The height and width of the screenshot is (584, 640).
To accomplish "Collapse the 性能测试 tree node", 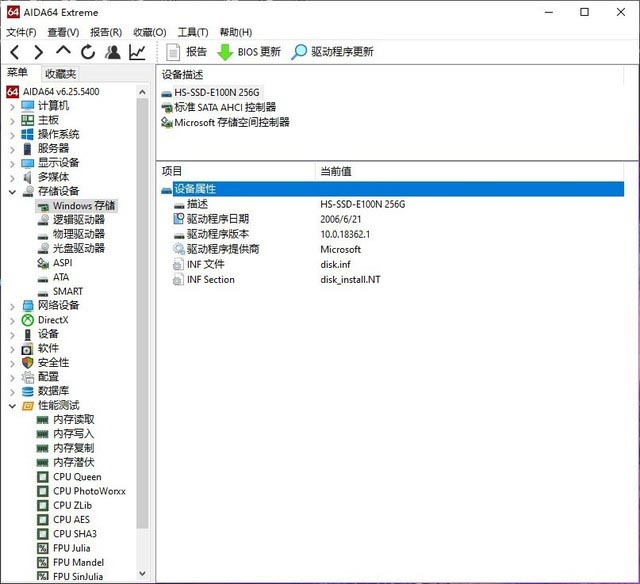I will (12, 406).
